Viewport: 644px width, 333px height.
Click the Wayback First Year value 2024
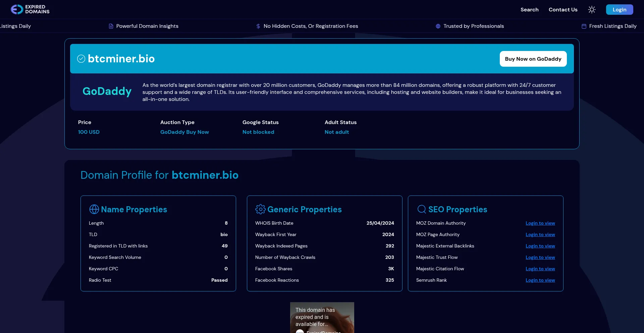[388, 235]
